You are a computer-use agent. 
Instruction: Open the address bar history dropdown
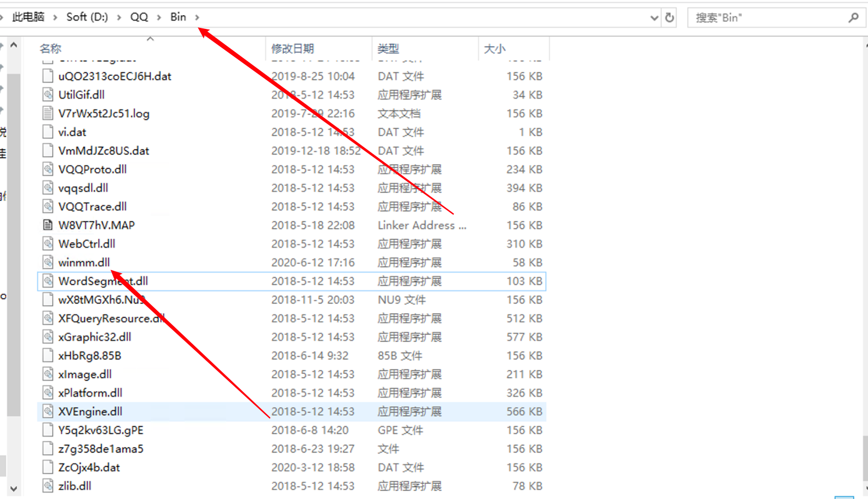[x=654, y=18]
